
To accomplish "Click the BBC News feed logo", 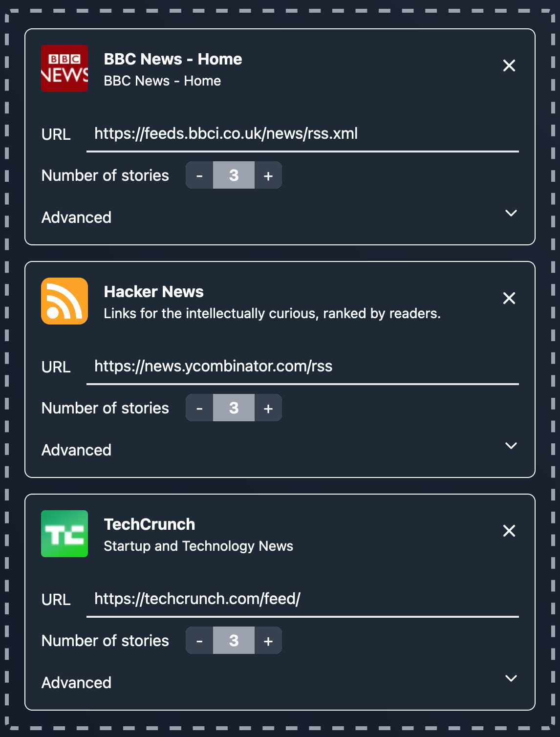I will click(x=65, y=68).
